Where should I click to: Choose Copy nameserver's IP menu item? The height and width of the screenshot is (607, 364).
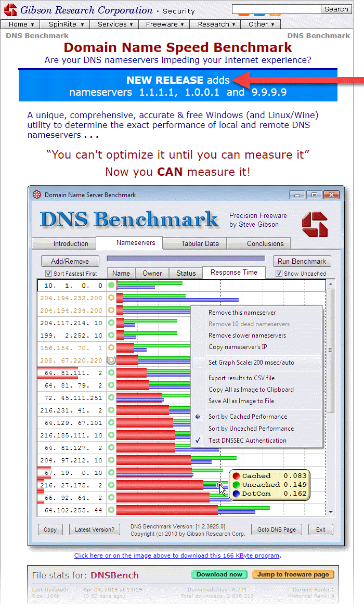[238, 347]
